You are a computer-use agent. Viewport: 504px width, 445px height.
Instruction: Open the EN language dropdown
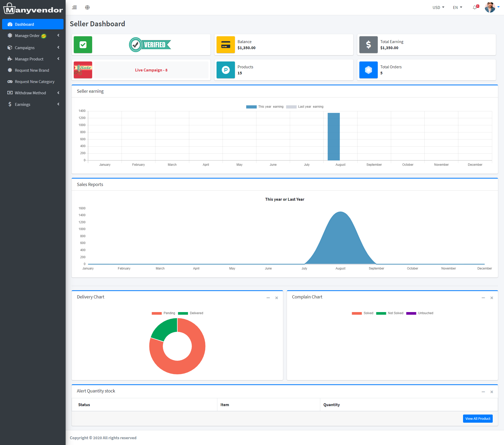click(458, 7)
